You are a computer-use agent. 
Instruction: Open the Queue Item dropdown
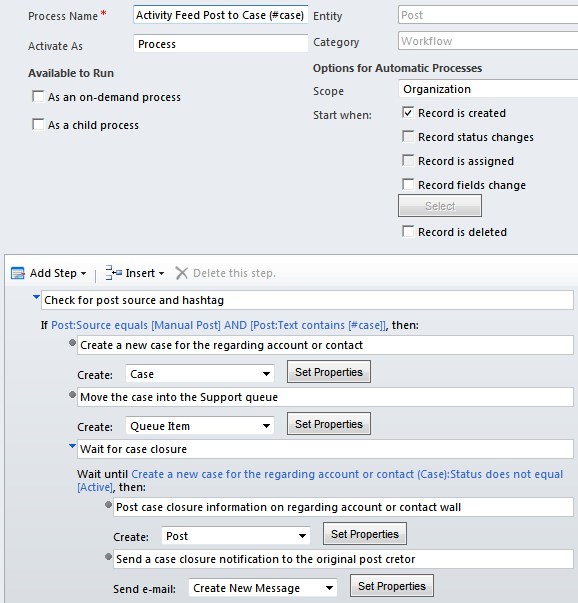[x=200, y=426]
